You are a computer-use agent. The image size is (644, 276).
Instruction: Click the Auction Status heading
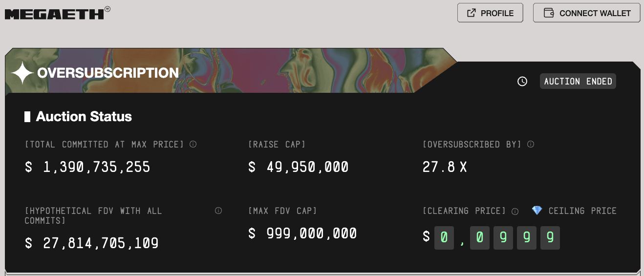84,117
